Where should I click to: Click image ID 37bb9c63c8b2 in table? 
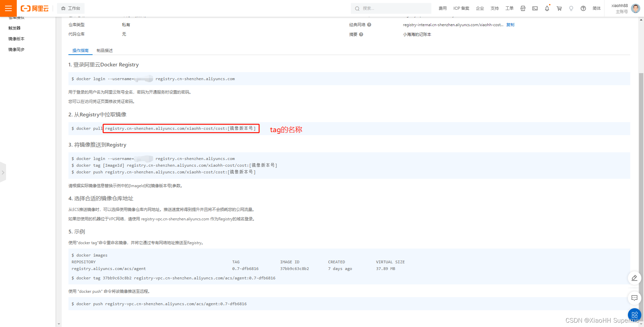coord(294,269)
